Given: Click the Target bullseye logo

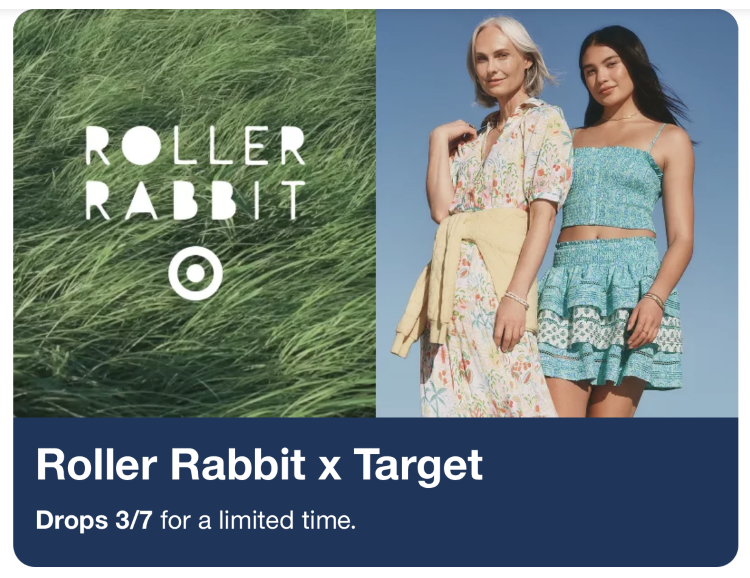Looking at the screenshot, I should 195,273.
